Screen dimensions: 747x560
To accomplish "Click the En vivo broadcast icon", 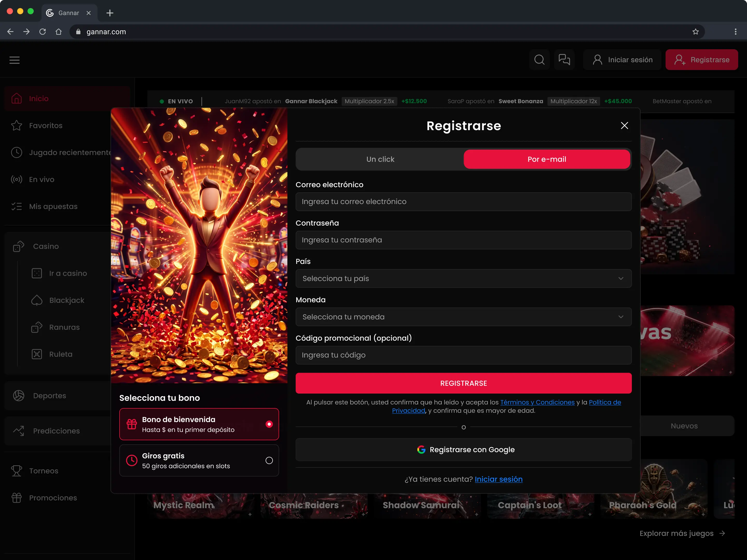I will pyautogui.click(x=17, y=180).
